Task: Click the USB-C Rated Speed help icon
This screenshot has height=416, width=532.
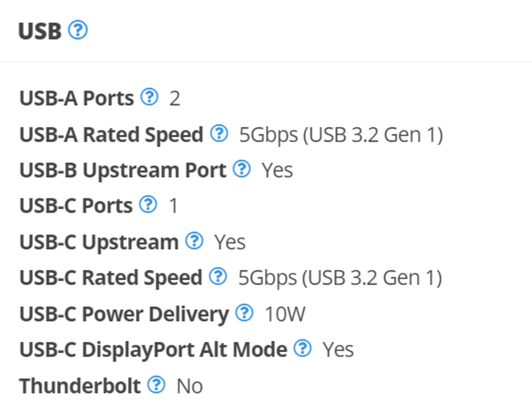Action: point(218,276)
